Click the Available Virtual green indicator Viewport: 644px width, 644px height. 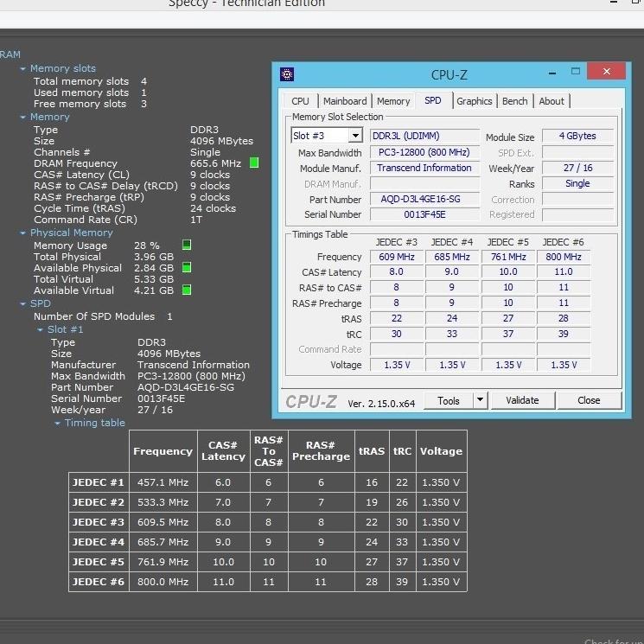pyautogui.click(x=187, y=290)
